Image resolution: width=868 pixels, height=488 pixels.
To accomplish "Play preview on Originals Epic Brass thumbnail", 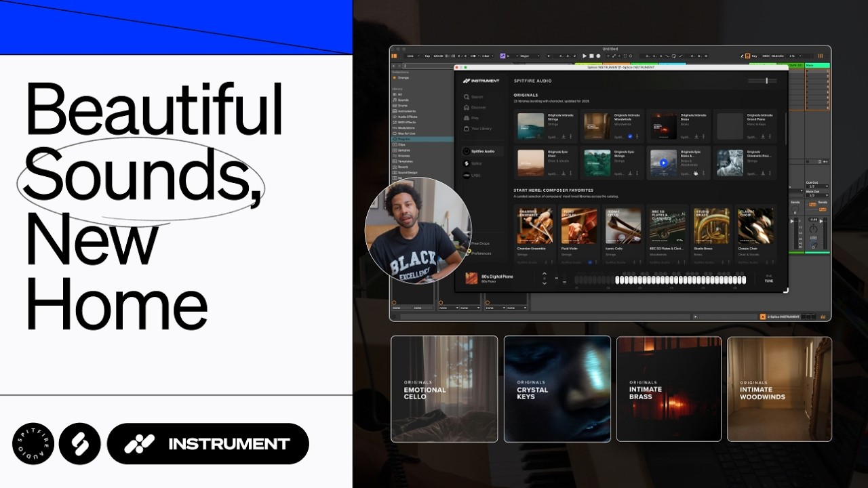I will click(664, 163).
